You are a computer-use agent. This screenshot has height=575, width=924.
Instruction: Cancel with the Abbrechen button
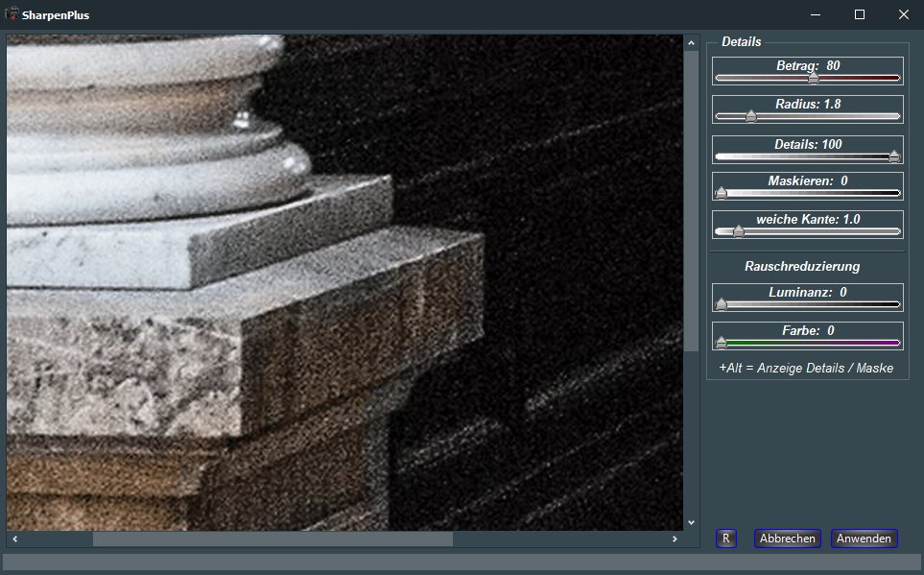click(x=787, y=539)
